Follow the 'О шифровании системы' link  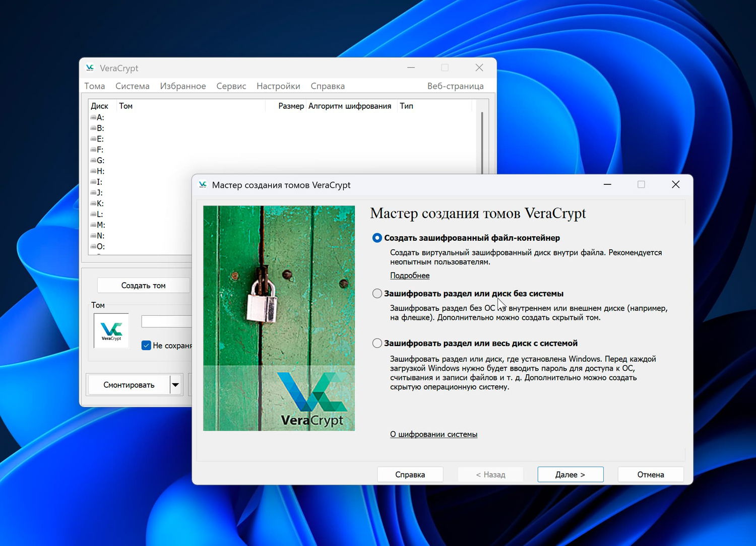(x=433, y=434)
